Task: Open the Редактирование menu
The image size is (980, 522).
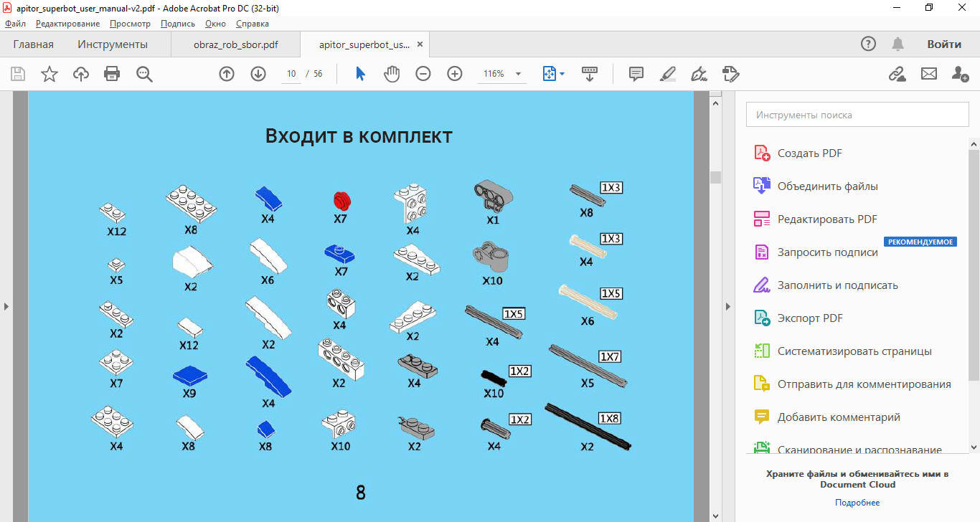Action: click(x=67, y=24)
